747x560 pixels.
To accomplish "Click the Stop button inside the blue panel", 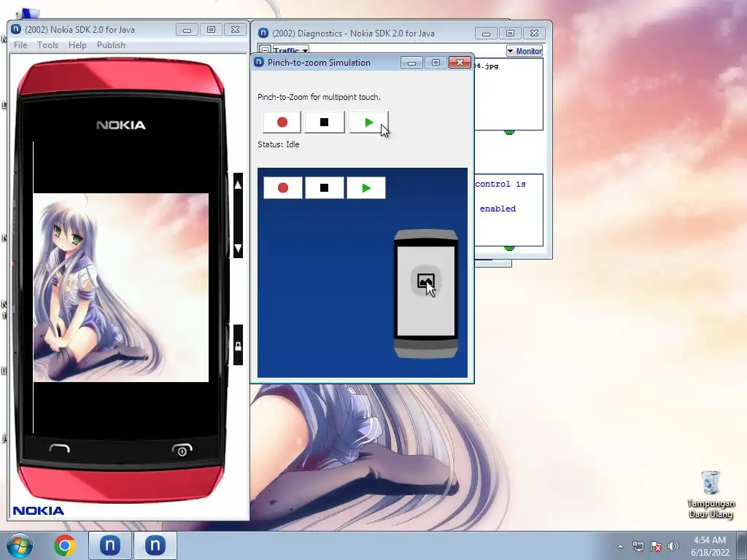I will (x=325, y=187).
